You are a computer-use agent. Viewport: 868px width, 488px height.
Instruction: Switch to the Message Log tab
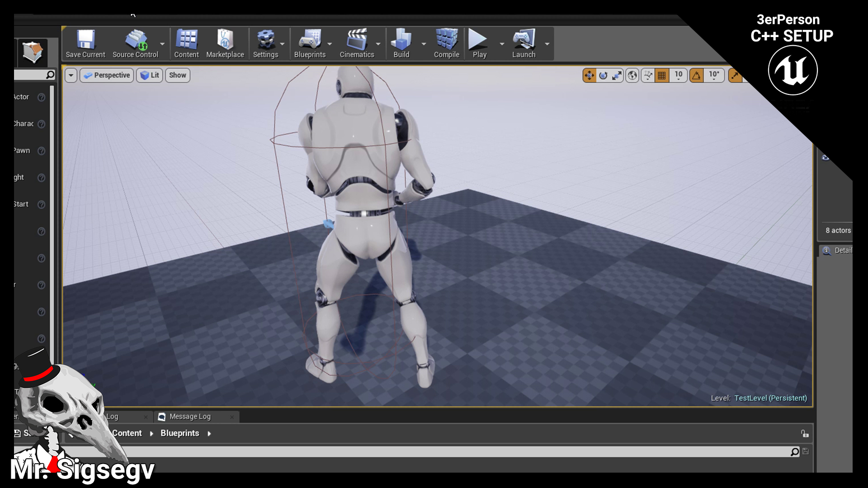(189, 416)
